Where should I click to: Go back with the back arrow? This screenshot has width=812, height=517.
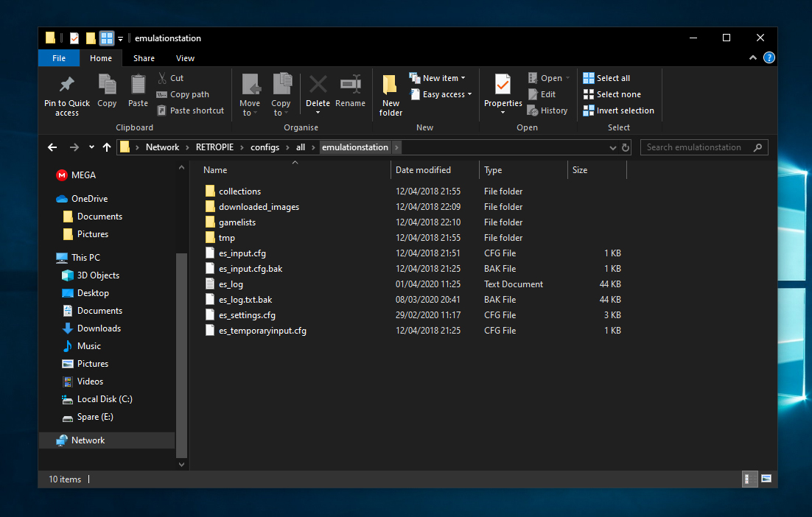(x=52, y=147)
